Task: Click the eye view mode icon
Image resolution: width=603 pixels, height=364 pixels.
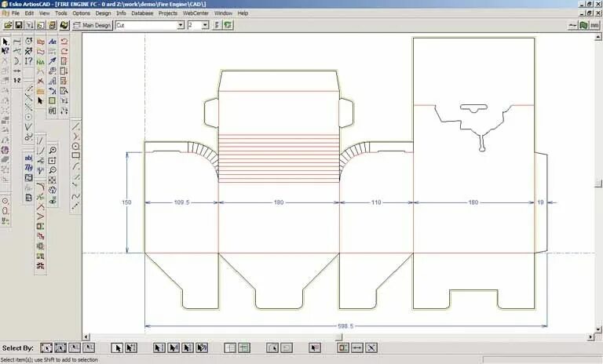Action: tap(53, 200)
